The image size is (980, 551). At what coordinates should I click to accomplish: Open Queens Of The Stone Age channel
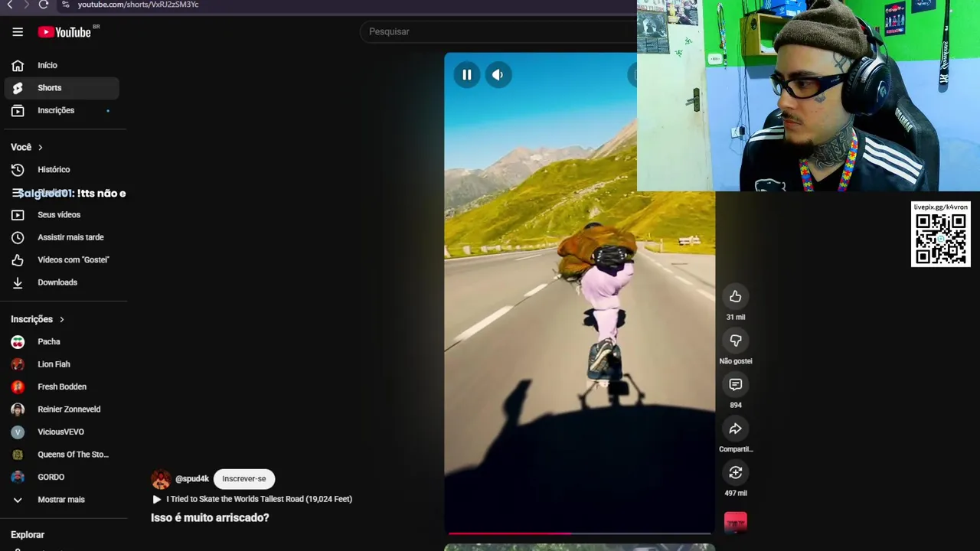click(62, 455)
